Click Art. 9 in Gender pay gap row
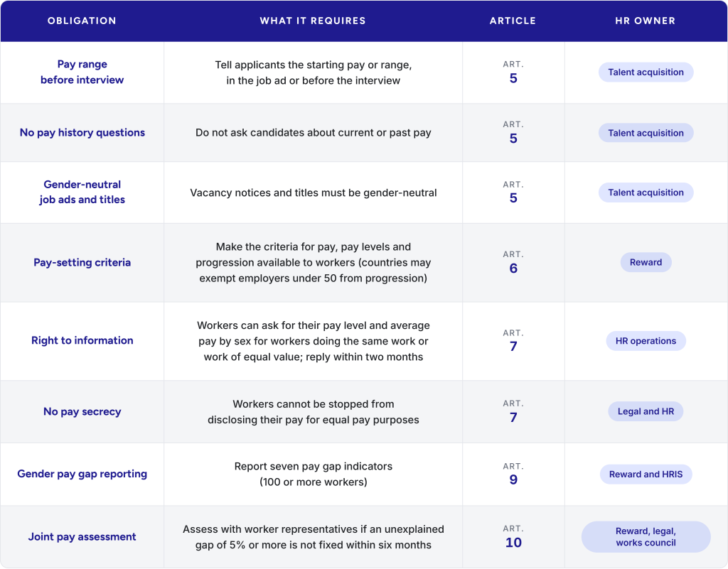The width and height of the screenshot is (728, 569). coord(513,474)
